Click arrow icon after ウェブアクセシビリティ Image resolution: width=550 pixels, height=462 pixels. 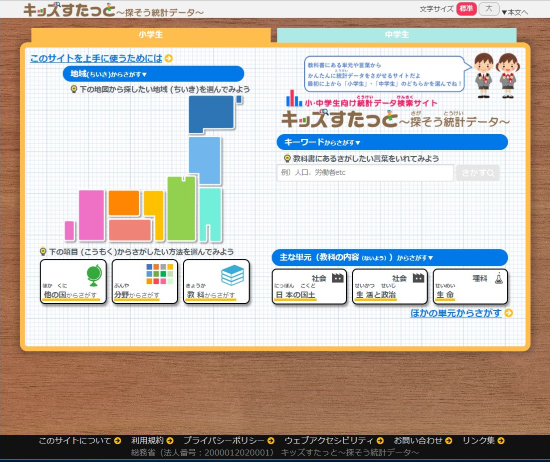point(380,441)
